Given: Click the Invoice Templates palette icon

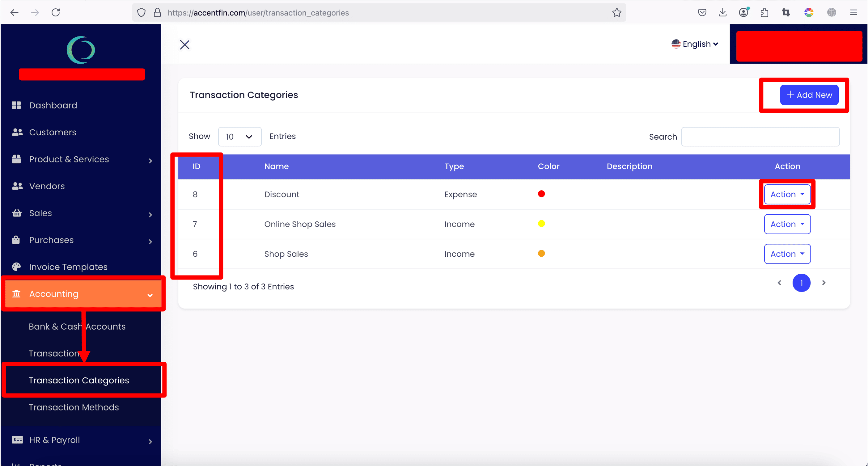Looking at the screenshot, I should point(16,267).
